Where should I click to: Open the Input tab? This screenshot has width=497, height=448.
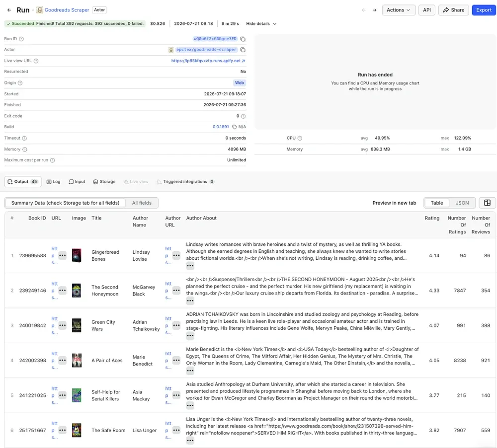coord(77,182)
